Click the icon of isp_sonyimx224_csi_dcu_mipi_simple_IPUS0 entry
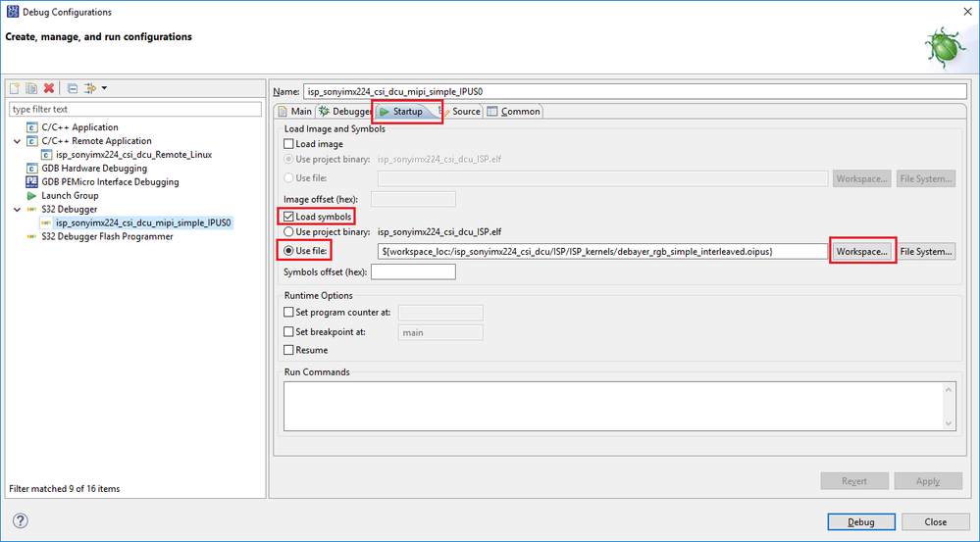 point(46,222)
